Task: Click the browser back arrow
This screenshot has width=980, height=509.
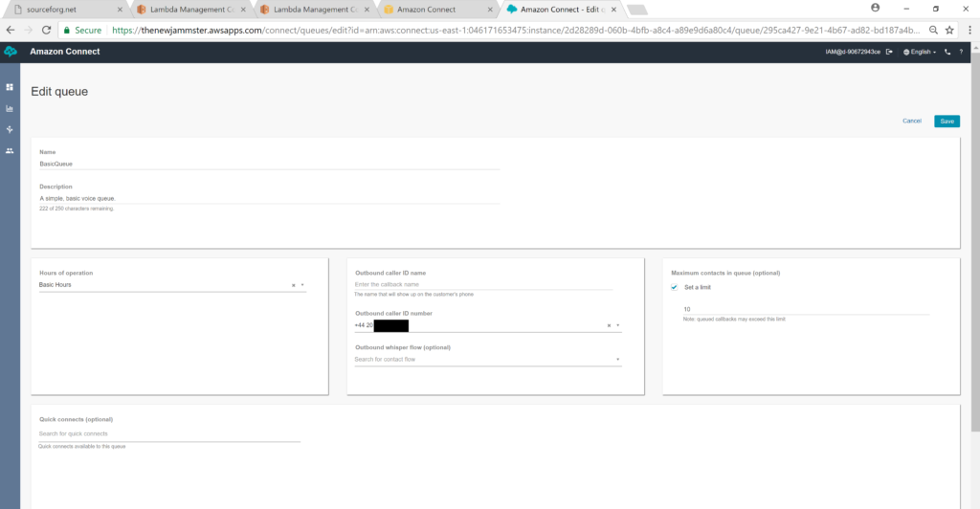Action: 11,30
